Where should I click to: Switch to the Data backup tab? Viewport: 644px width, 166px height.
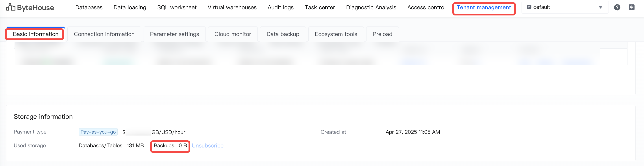(x=283, y=34)
